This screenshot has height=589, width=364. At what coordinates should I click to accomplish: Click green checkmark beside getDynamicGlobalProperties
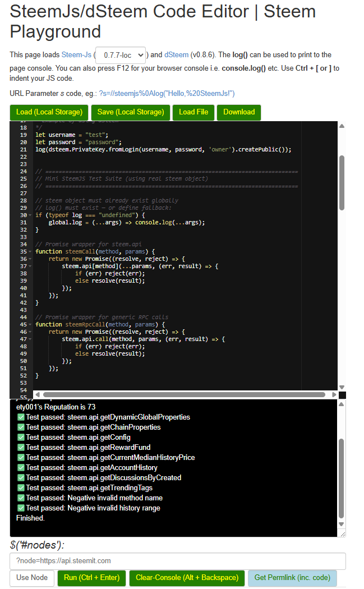pos(21,417)
